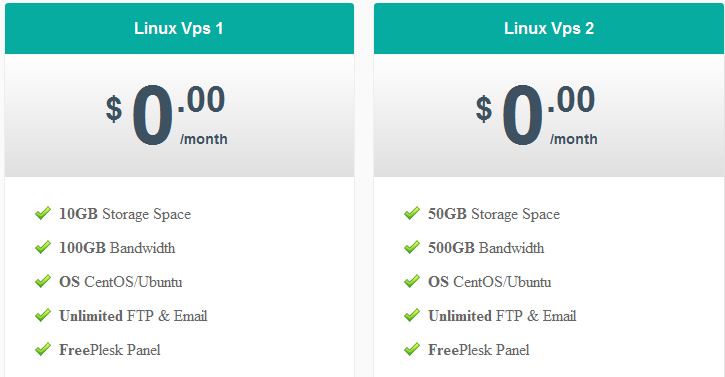The image size is (725, 377).
Task: Click checkmark beside Vps 1 FreePlesk Panel
Action: coord(43,349)
